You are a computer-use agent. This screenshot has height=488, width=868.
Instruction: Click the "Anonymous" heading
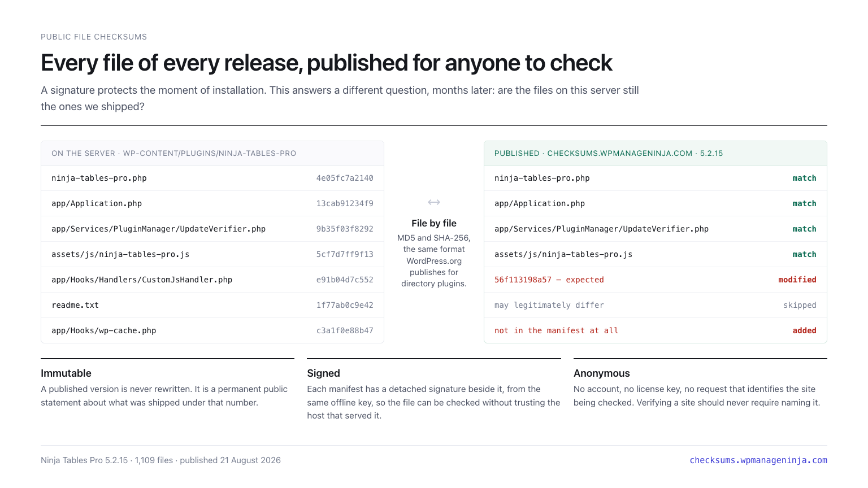pyautogui.click(x=602, y=373)
